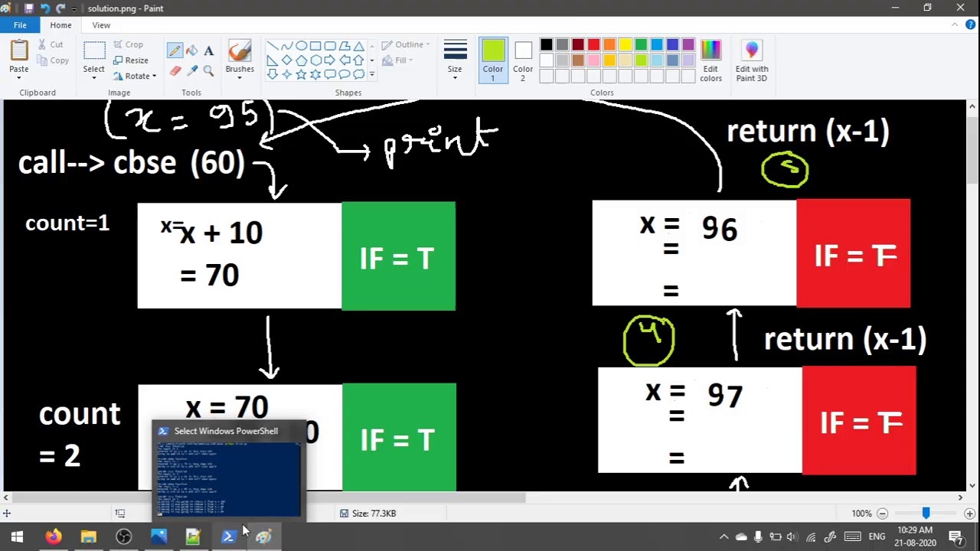This screenshot has width=980, height=551.
Task: Select the Pencil tool
Action: click(175, 51)
